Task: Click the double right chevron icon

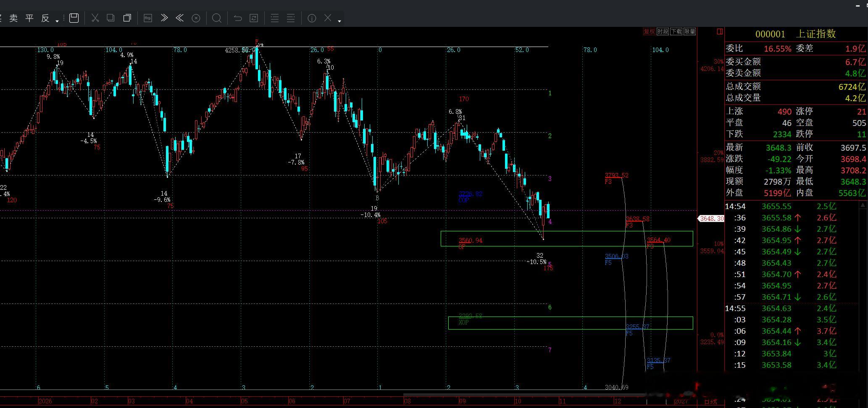Action: [x=164, y=18]
